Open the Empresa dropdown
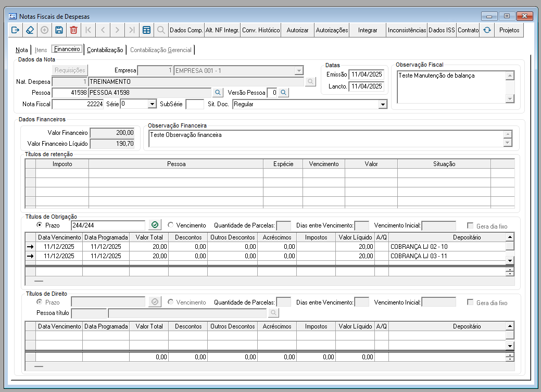Viewport: 541px width, 392px height. (299, 71)
